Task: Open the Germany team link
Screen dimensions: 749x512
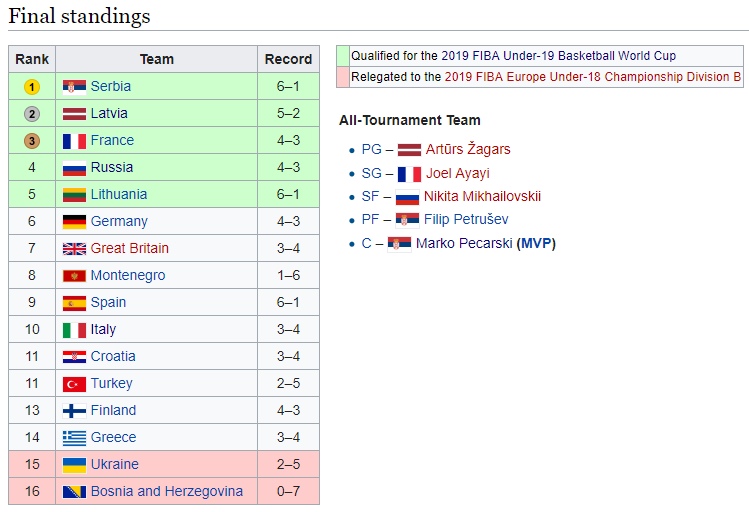Action: (x=119, y=222)
